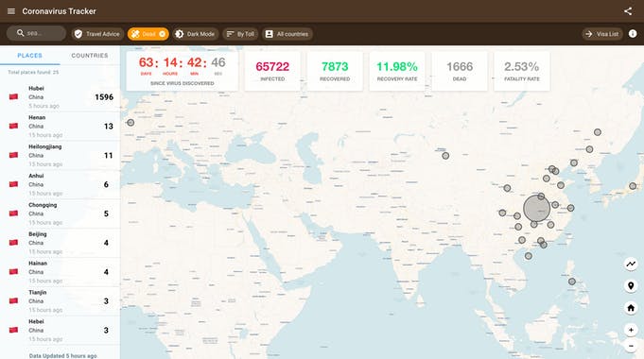
Task: Open the All countries filter
Action: pos(287,34)
